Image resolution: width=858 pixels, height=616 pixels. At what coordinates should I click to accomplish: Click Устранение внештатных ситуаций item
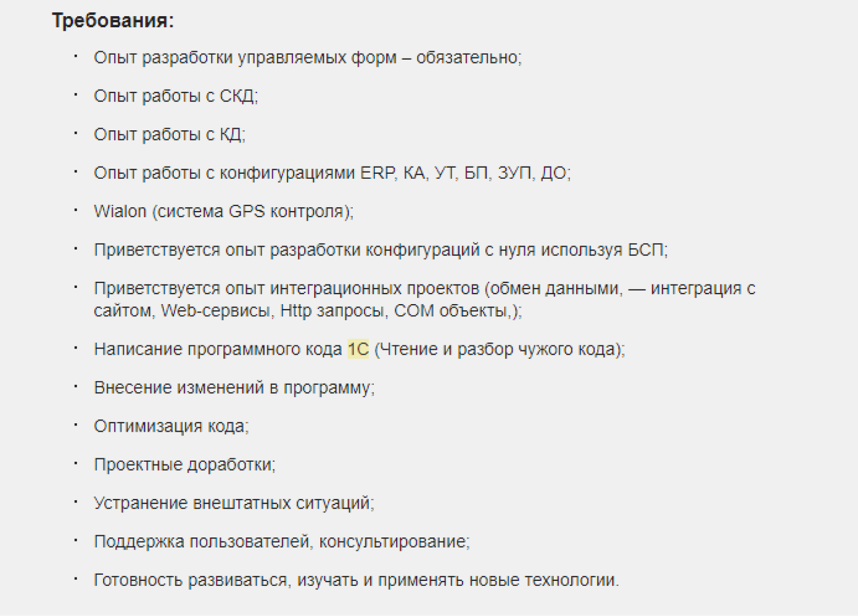coord(234,503)
